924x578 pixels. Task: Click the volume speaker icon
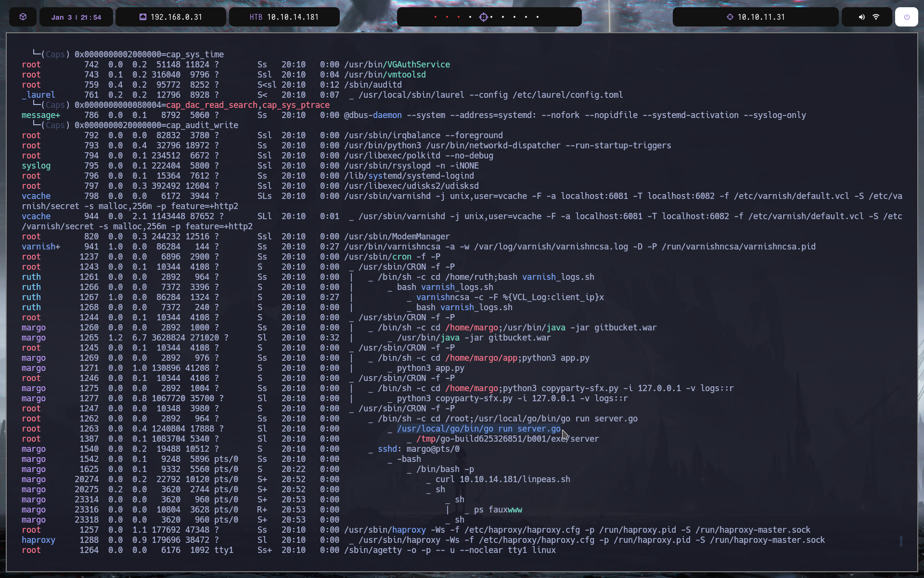pos(861,17)
